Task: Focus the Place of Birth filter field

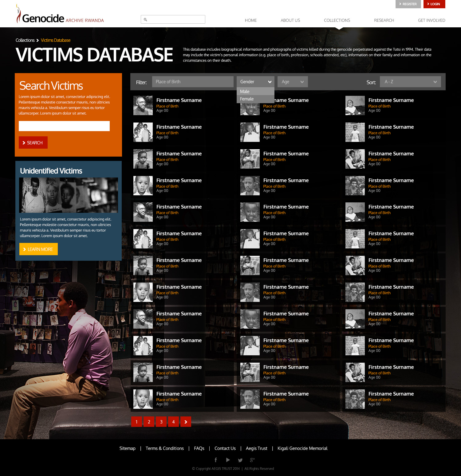Action: [193, 82]
